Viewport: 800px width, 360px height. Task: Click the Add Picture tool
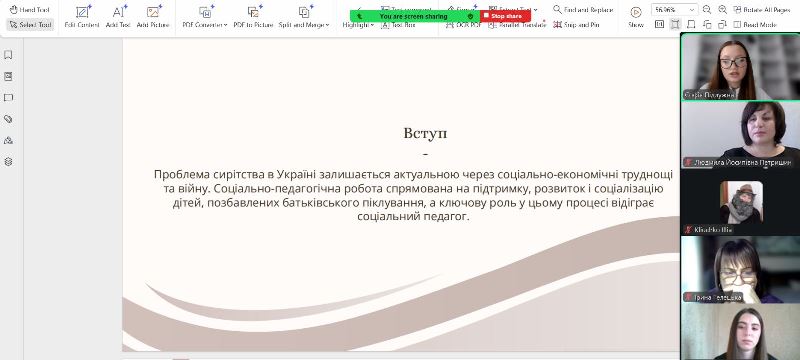[x=155, y=12]
